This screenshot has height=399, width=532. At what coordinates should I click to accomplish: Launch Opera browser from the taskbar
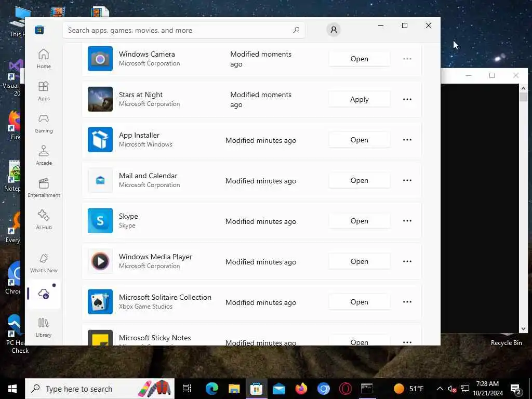pos(345,389)
